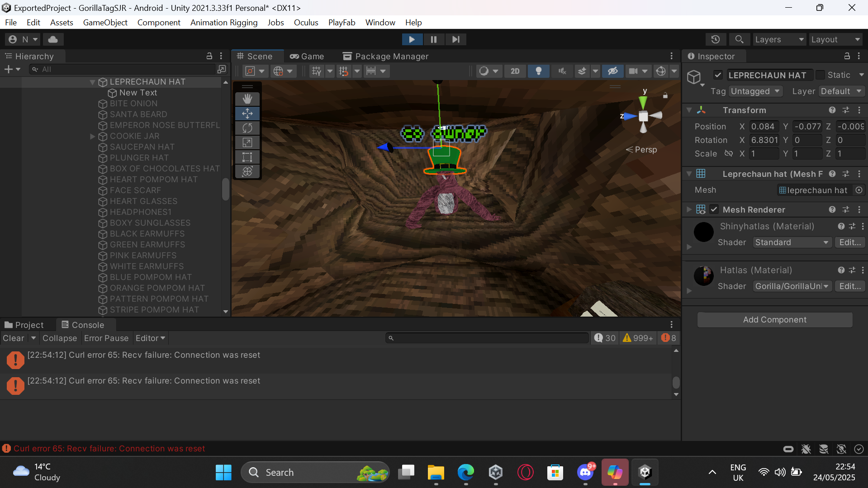Open Shinyhatlas Standard shader dropdown
The height and width of the screenshot is (488, 868).
792,242
